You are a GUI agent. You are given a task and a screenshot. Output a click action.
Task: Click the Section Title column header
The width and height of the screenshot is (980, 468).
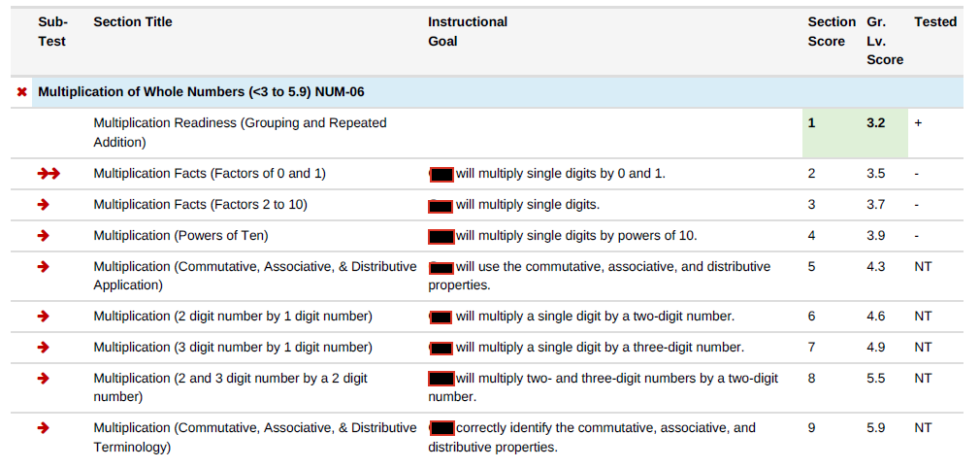click(133, 22)
